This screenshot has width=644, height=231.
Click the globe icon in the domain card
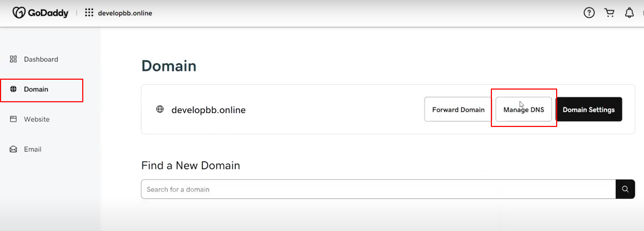[x=160, y=109]
